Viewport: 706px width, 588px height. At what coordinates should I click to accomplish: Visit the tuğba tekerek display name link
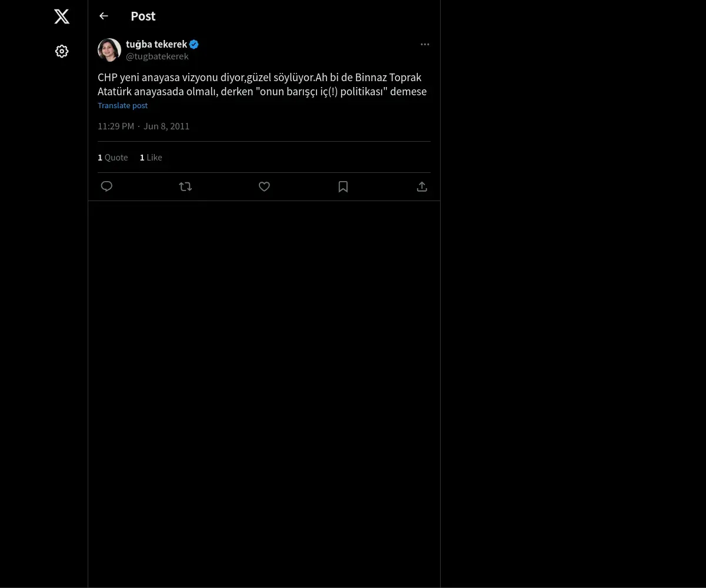tap(156, 44)
